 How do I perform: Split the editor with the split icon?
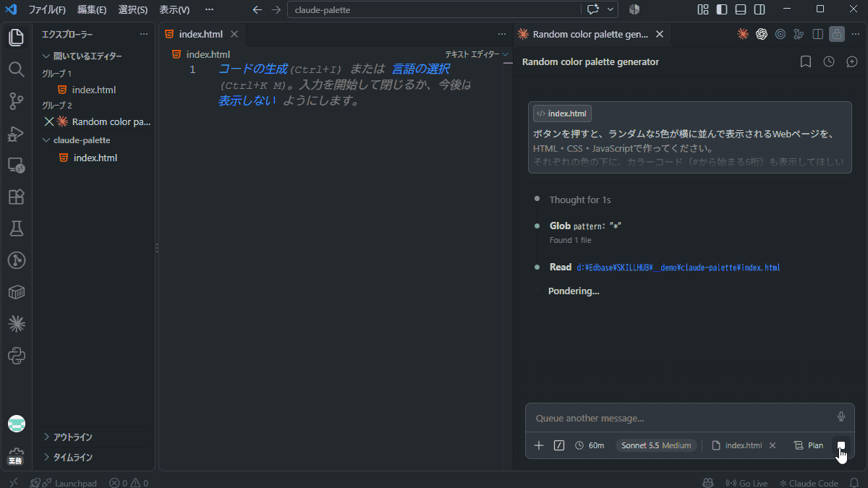pyautogui.click(x=817, y=34)
